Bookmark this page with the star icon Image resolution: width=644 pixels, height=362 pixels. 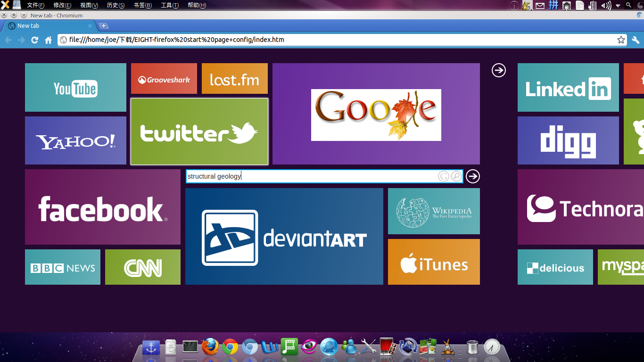[621, 40]
